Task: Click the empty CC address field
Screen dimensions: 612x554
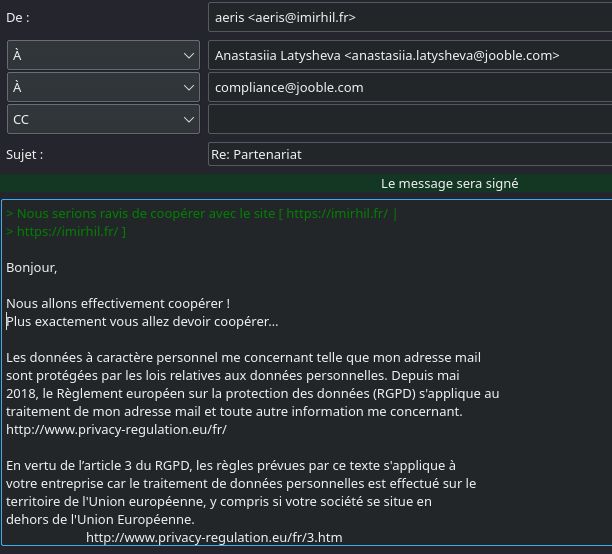Action: pyautogui.click(x=410, y=119)
